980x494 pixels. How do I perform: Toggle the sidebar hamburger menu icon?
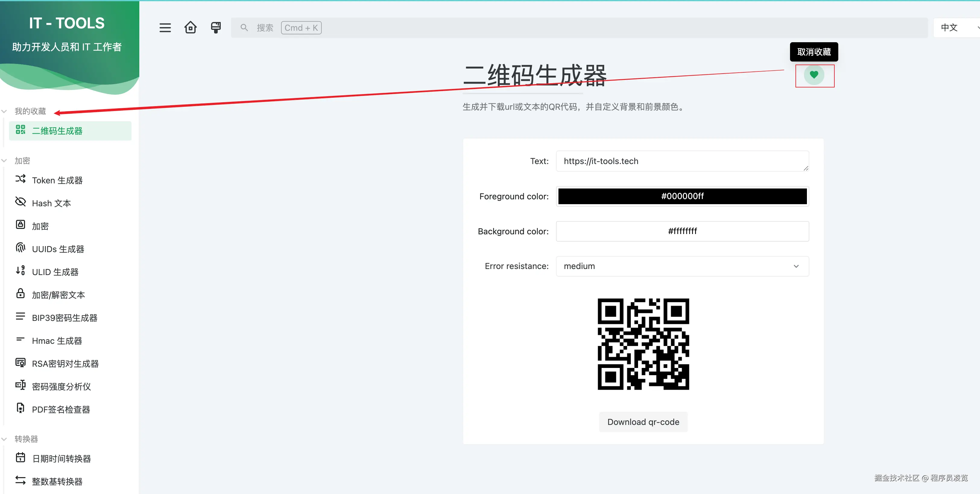point(165,28)
